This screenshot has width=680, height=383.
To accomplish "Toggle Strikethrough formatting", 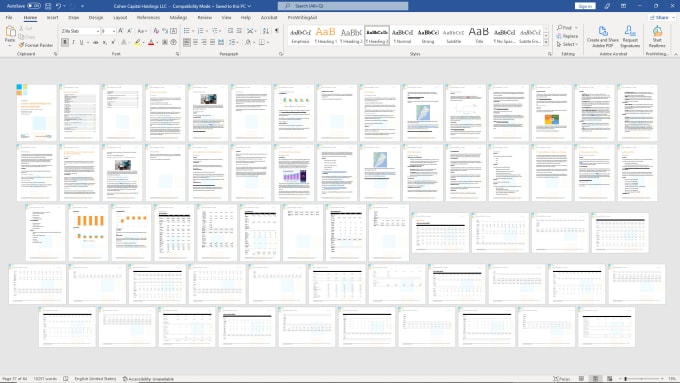I will (96, 43).
